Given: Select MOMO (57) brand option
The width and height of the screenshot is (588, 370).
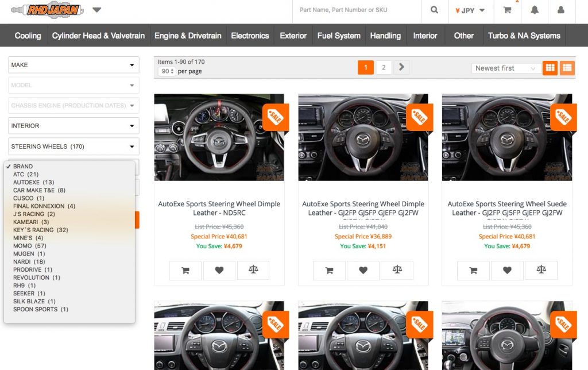Looking at the screenshot, I should click(x=69, y=246).
